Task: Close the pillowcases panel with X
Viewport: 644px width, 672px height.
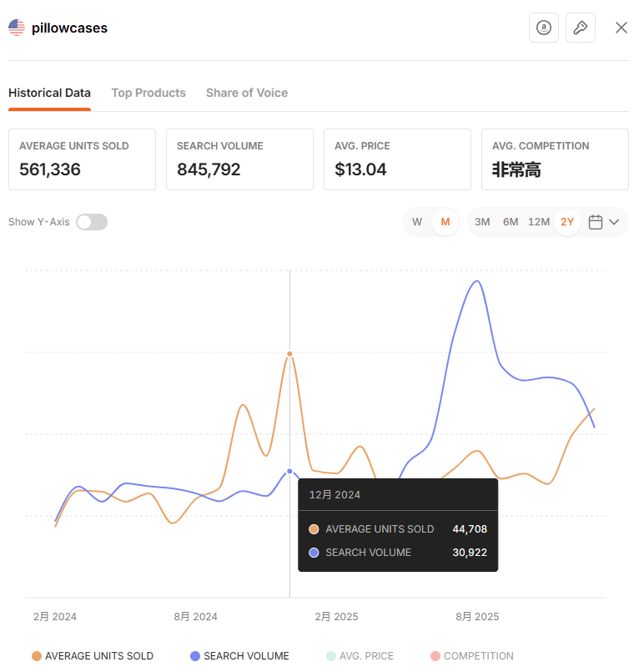Action: click(x=621, y=28)
